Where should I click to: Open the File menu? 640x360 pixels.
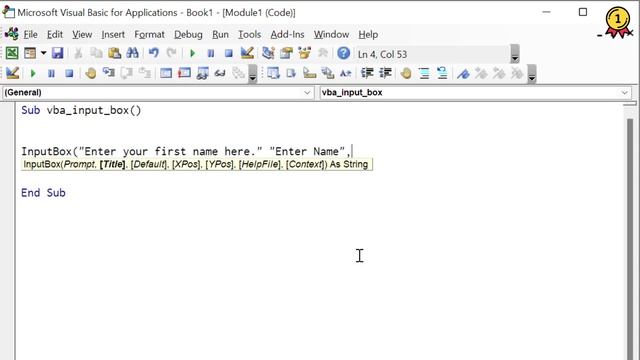coord(30,35)
